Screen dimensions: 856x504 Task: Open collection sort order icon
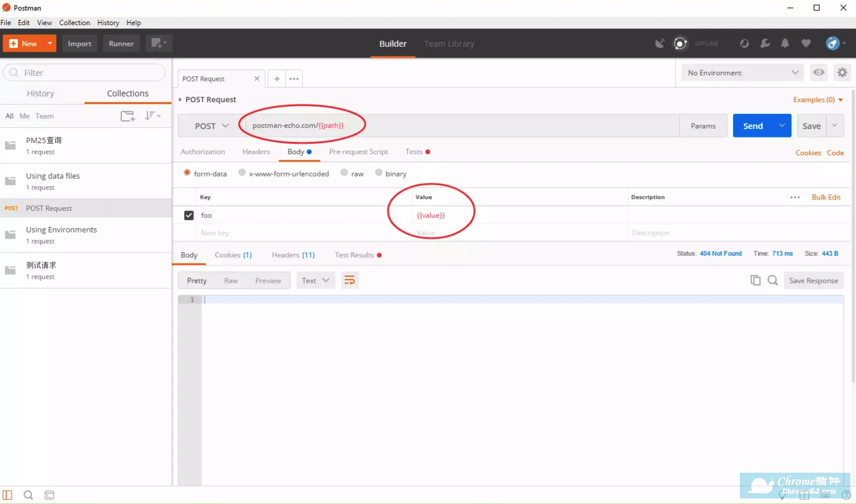click(x=153, y=116)
